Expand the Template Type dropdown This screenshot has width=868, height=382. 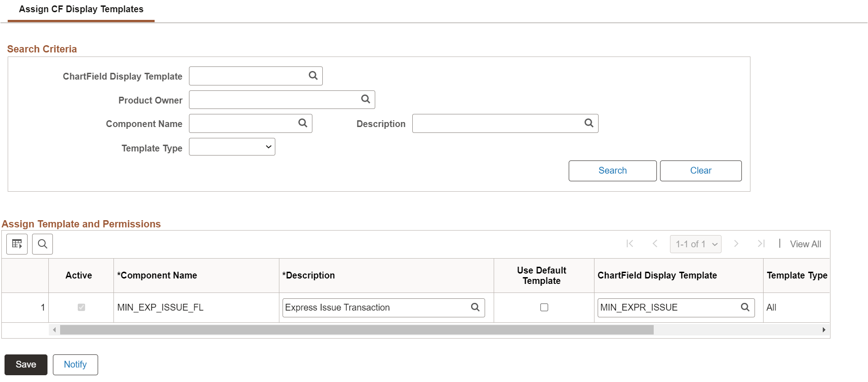(x=232, y=147)
